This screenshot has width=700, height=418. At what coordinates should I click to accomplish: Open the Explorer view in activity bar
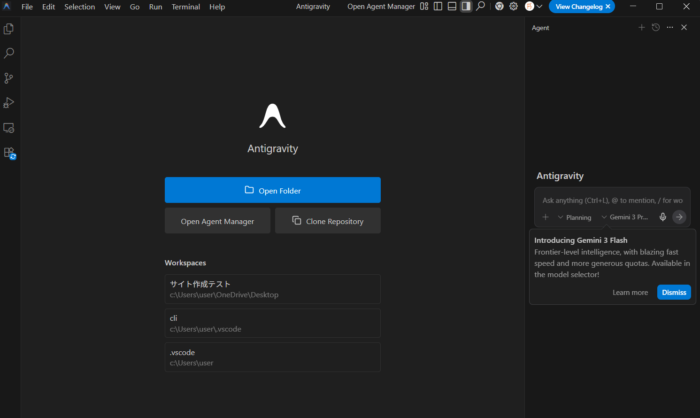point(9,29)
